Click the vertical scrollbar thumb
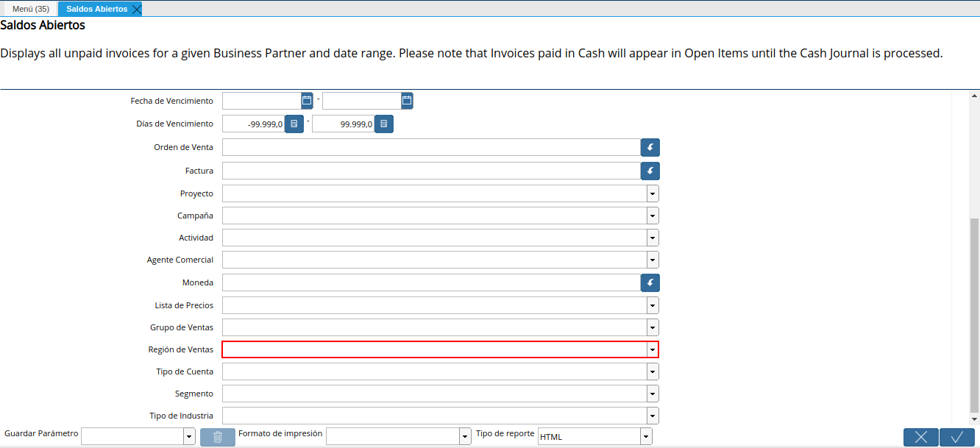Screen dimensions: 980x448 (975, 315)
